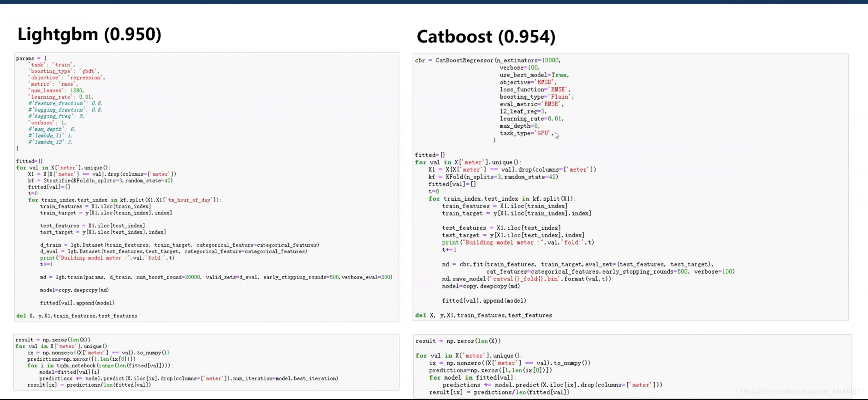Click "del X, y" line in Catboost cell
The image size is (868, 400).
483,316
